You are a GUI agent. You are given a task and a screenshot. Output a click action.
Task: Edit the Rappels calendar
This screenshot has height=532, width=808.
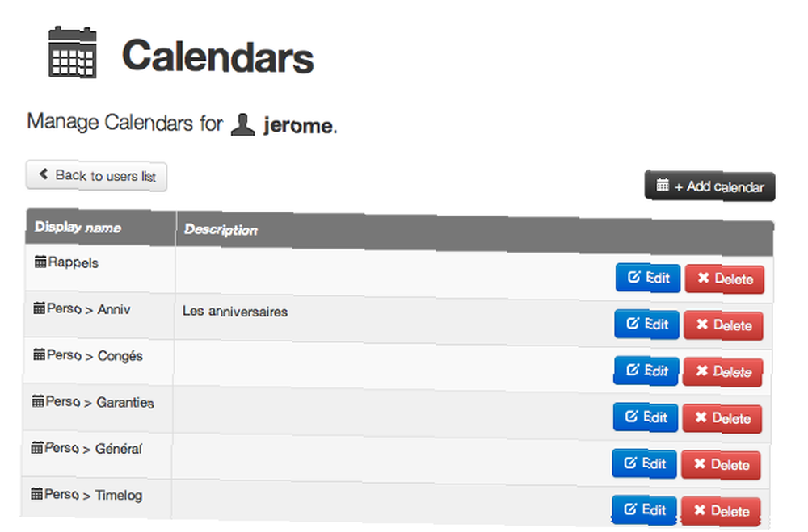pos(648,278)
